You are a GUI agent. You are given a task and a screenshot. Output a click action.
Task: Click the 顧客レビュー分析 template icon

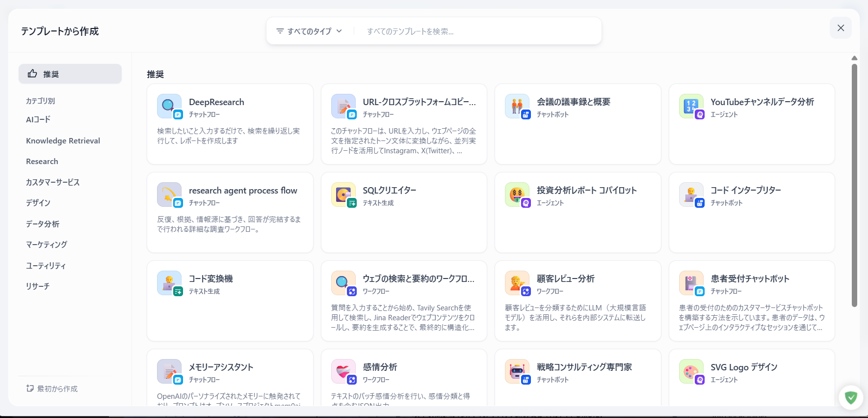(x=517, y=283)
